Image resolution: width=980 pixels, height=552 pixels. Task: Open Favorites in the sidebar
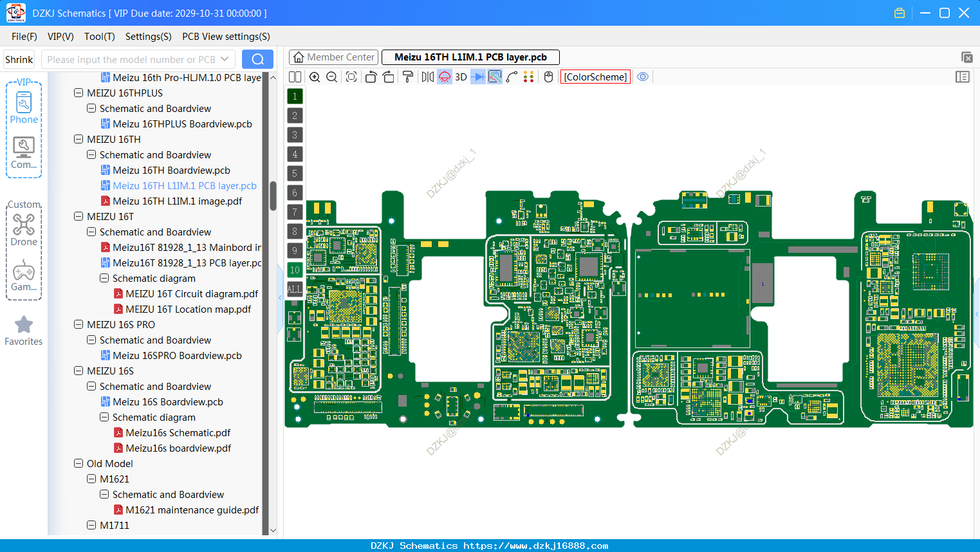[x=24, y=331]
